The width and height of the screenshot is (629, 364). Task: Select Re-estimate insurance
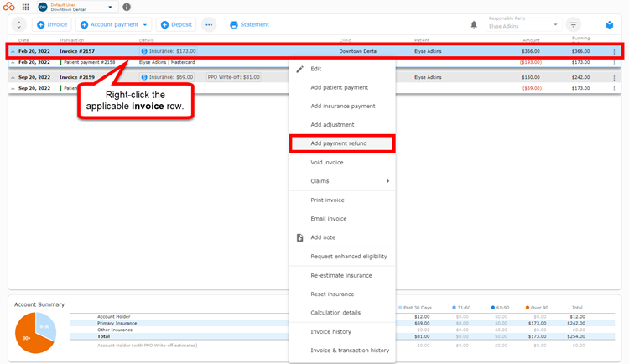[x=342, y=275]
